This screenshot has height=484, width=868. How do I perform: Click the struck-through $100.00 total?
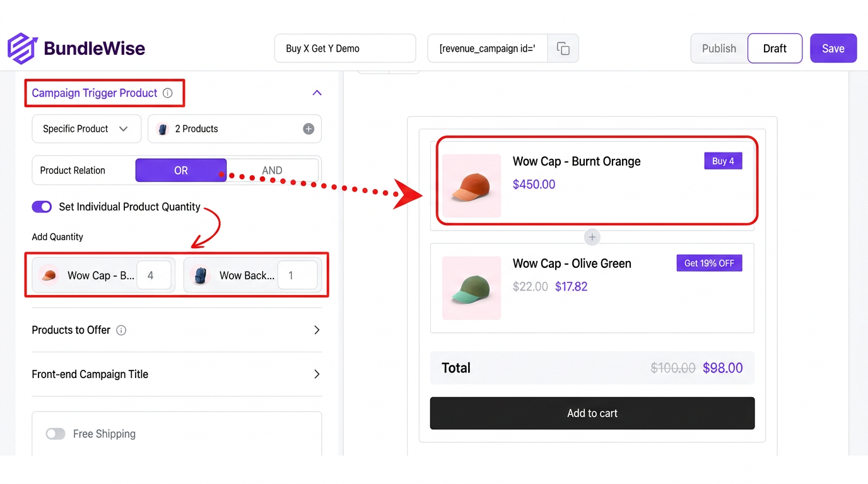(673, 368)
